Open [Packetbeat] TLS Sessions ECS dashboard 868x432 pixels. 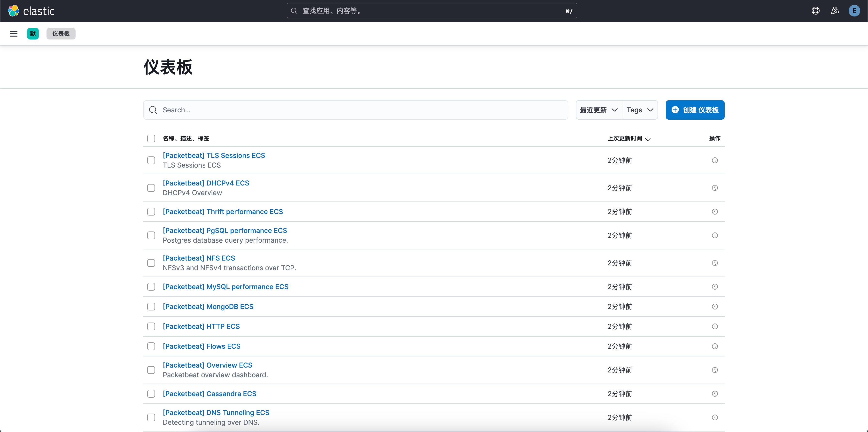tap(214, 155)
